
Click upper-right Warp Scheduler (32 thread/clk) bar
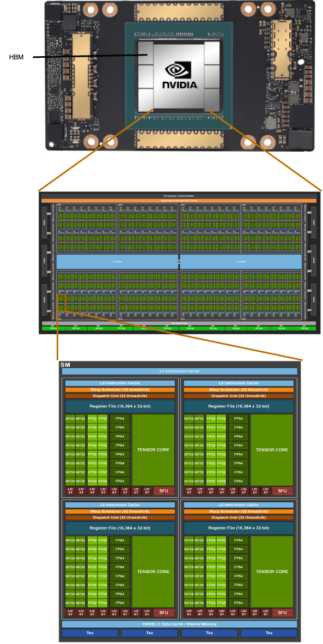[239, 390]
